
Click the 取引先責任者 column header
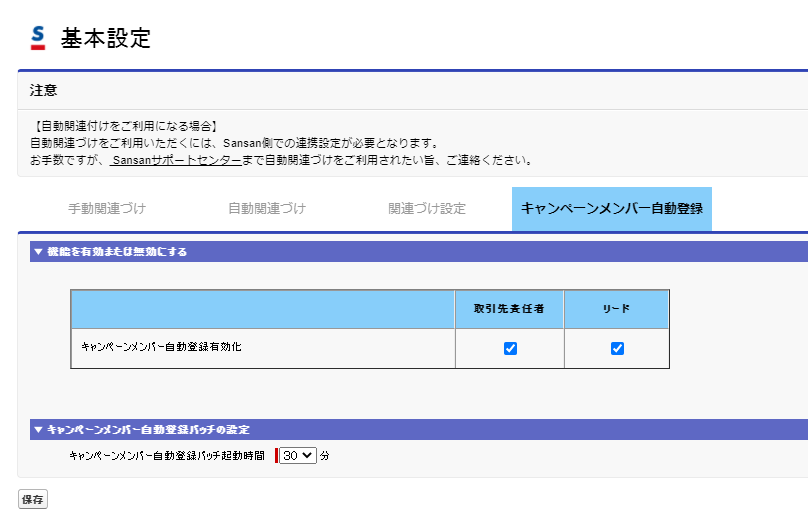click(x=509, y=309)
